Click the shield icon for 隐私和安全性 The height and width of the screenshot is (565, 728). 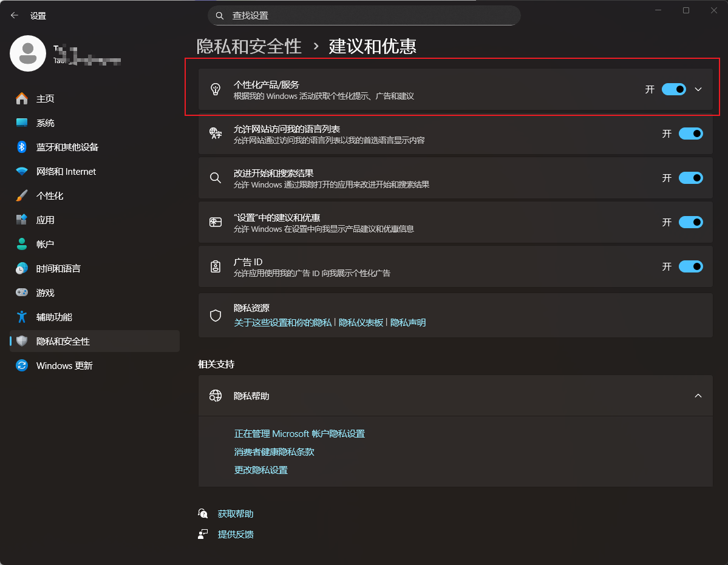(22, 341)
